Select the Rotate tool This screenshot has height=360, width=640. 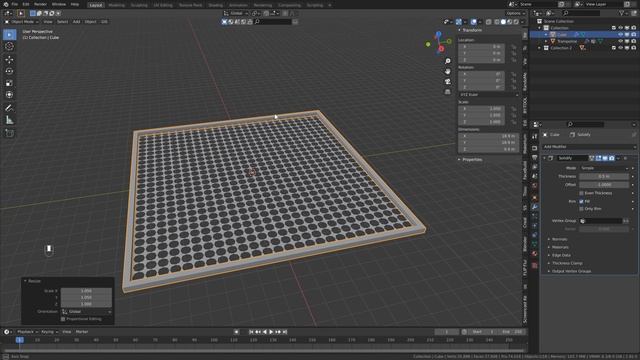point(9,71)
